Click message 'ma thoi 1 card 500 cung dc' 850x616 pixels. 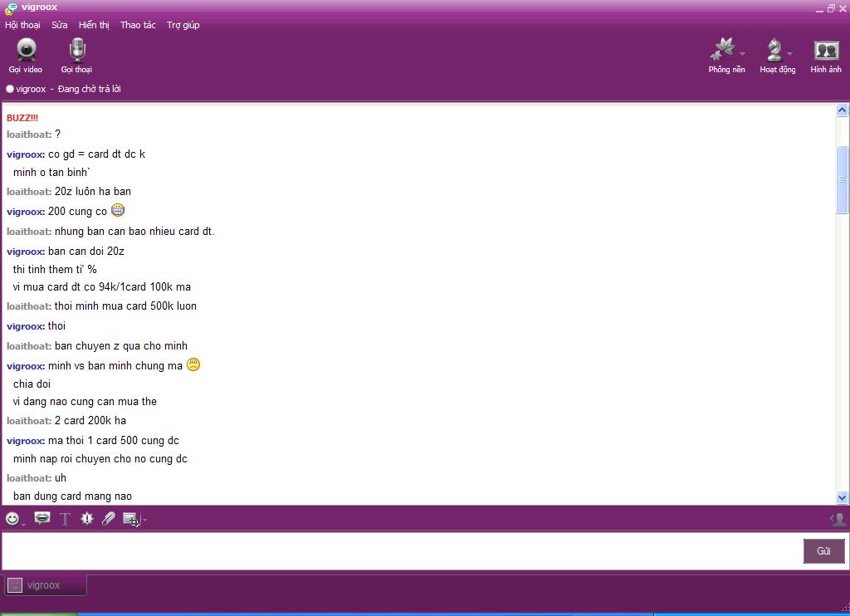113,440
